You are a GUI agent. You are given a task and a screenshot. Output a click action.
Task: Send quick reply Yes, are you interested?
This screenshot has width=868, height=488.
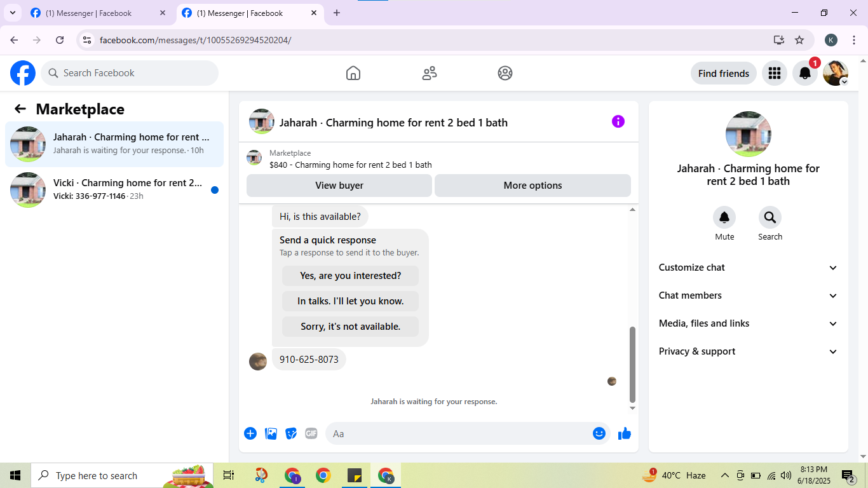pyautogui.click(x=350, y=276)
